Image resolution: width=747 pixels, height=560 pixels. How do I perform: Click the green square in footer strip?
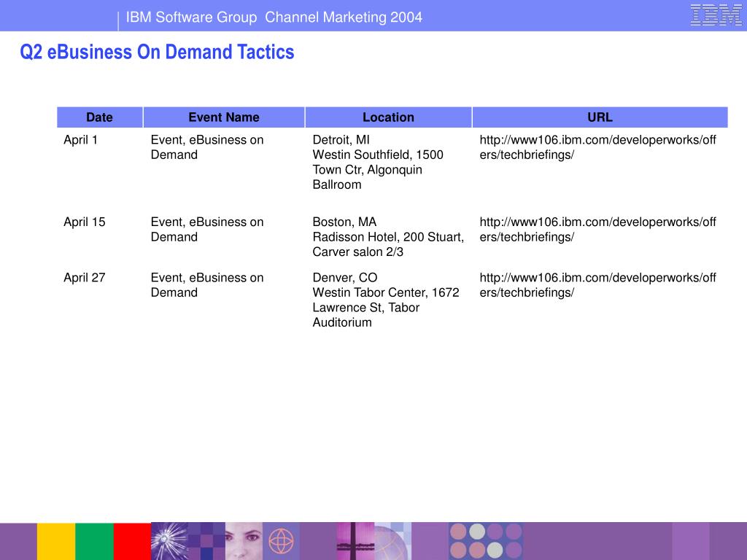94,542
